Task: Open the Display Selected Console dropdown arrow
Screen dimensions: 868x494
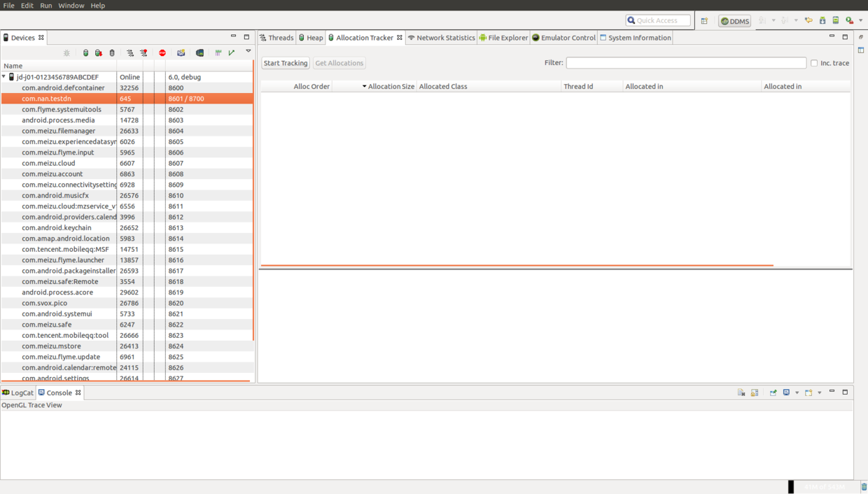Action: [797, 393]
